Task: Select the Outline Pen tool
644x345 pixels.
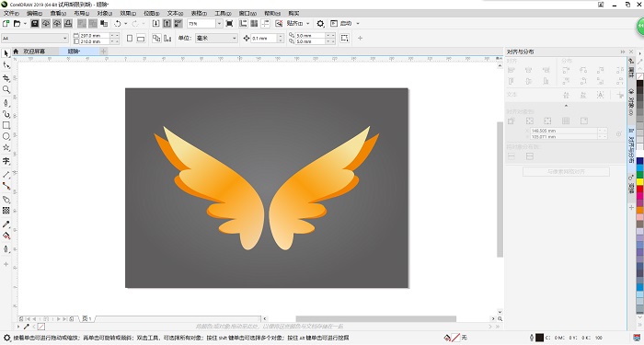Action: pyautogui.click(x=6, y=249)
